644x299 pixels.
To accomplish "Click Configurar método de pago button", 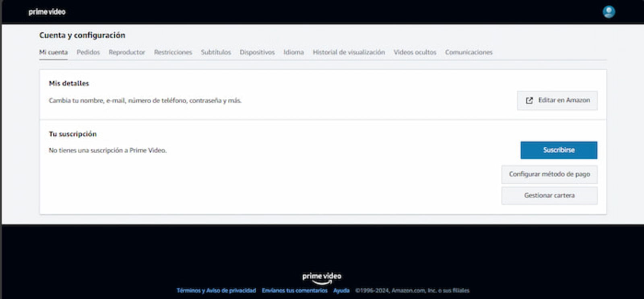I will (549, 174).
